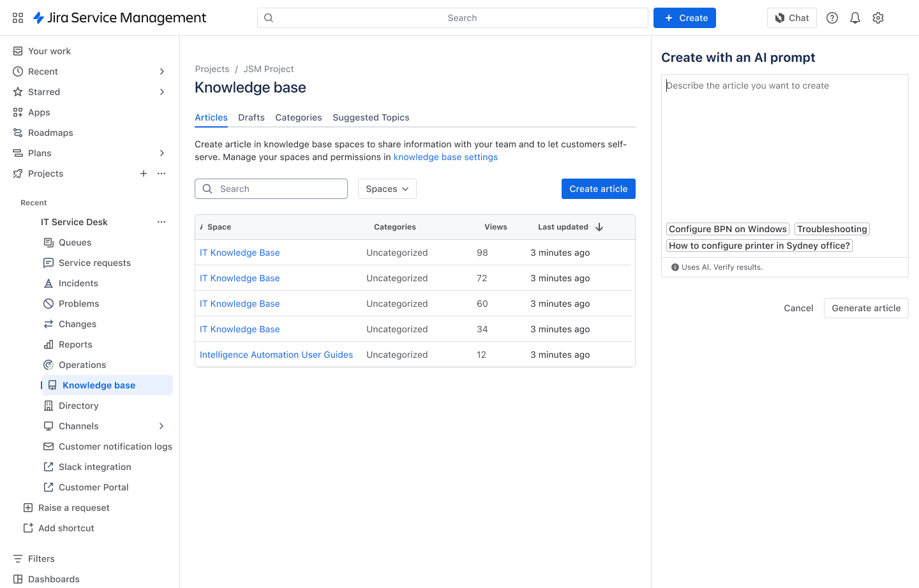Open Service requests in the sidebar

tap(94, 263)
